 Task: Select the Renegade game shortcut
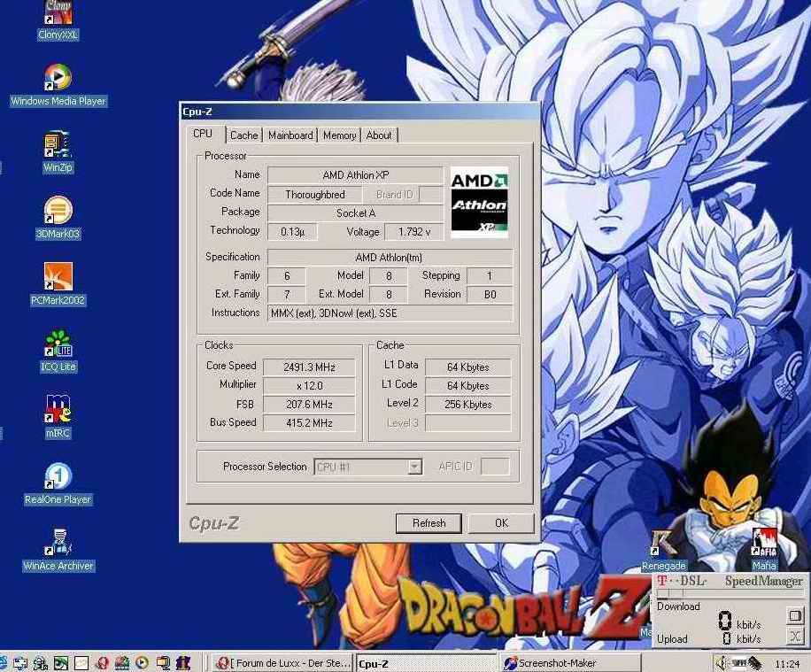(x=664, y=550)
